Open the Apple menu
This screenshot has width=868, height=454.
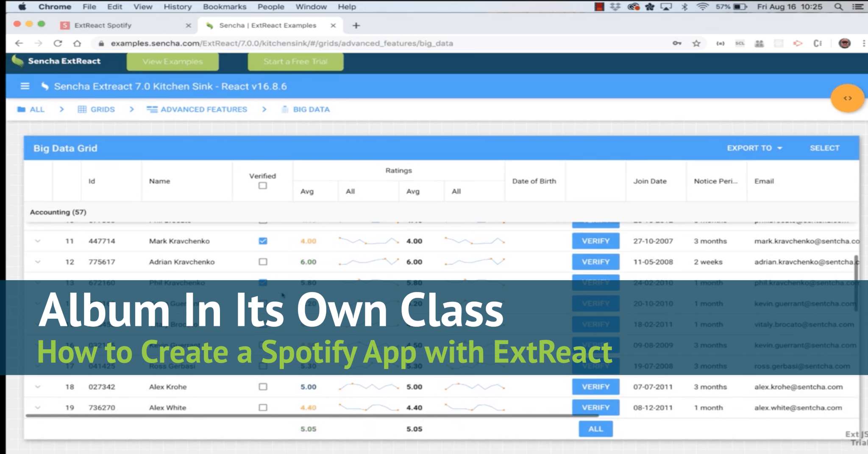coord(22,7)
